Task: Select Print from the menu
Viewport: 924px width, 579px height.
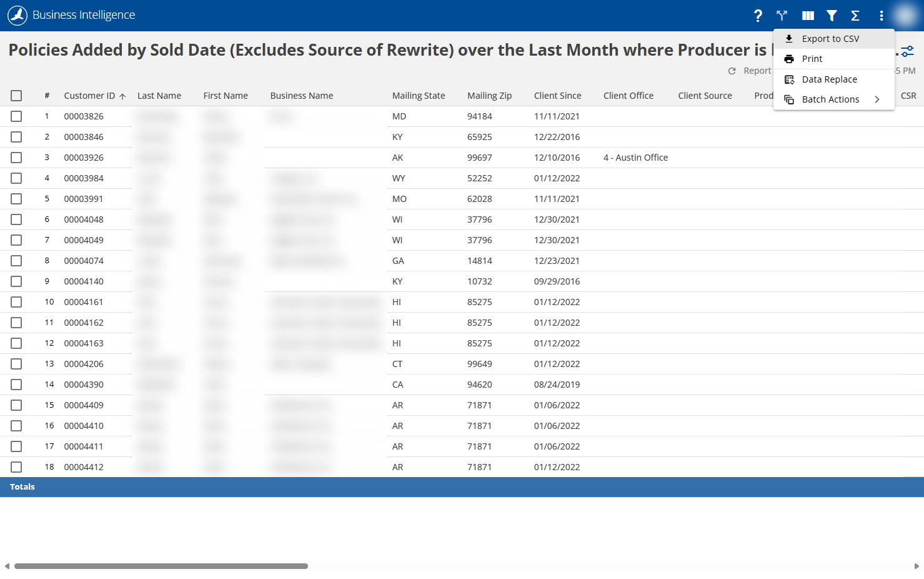Action: click(x=834, y=59)
